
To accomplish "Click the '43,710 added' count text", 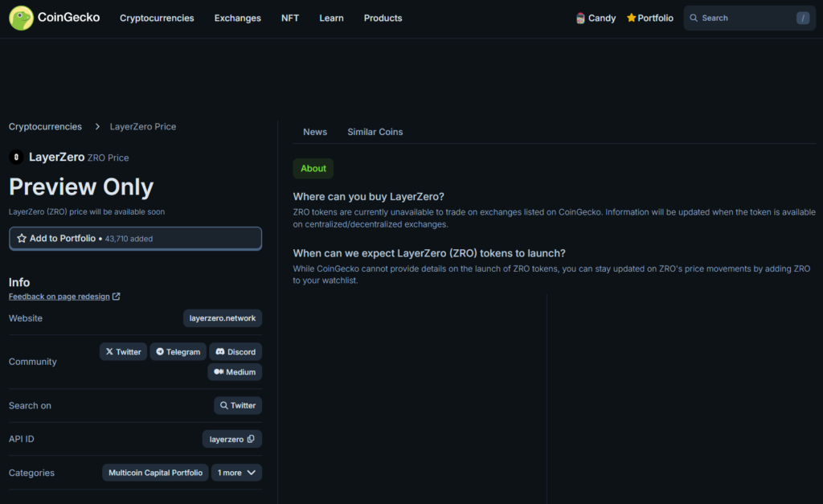I will [x=129, y=239].
